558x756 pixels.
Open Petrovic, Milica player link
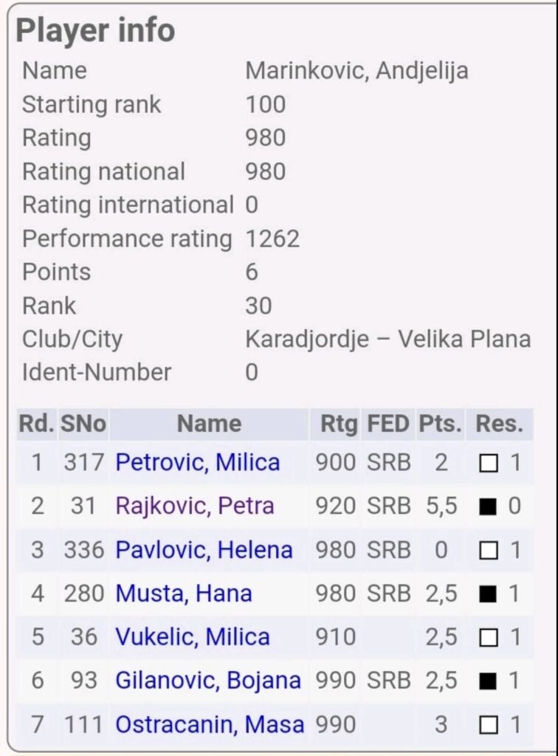(x=197, y=463)
